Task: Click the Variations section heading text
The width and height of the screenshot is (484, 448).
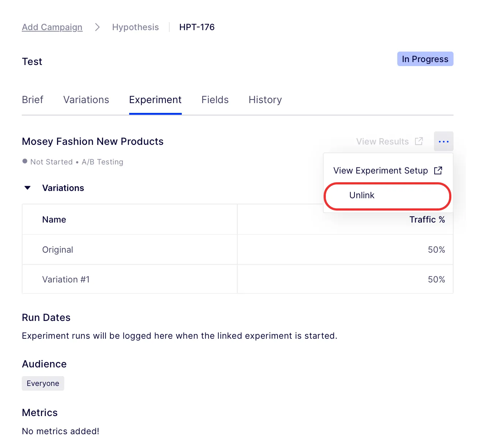Action: click(x=63, y=188)
